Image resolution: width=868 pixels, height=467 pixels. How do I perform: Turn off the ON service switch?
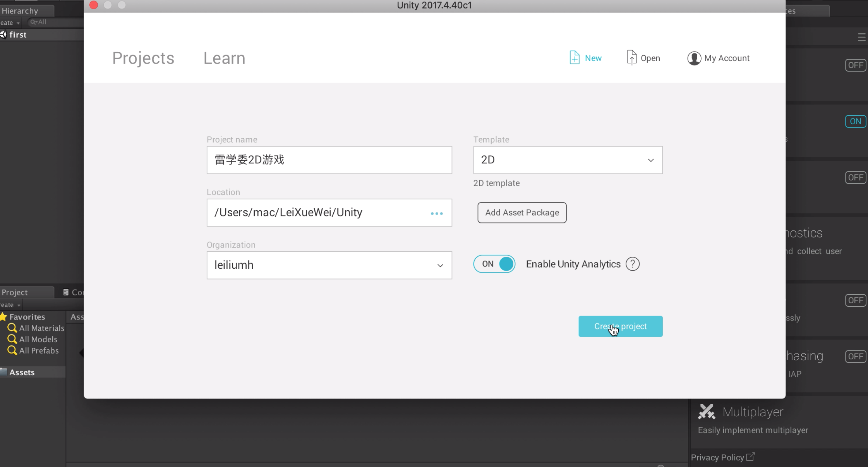[x=855, y=121]
